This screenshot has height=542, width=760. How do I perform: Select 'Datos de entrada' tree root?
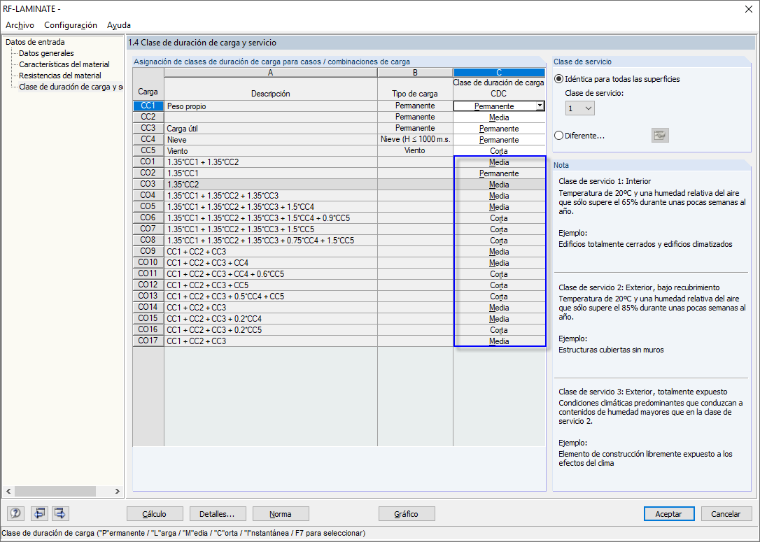(x=35, y=42)
